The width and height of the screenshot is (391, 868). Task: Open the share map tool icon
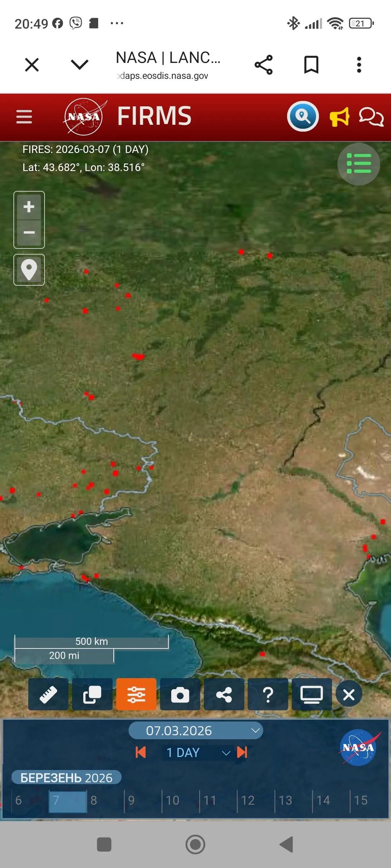(x=224, y=695)
